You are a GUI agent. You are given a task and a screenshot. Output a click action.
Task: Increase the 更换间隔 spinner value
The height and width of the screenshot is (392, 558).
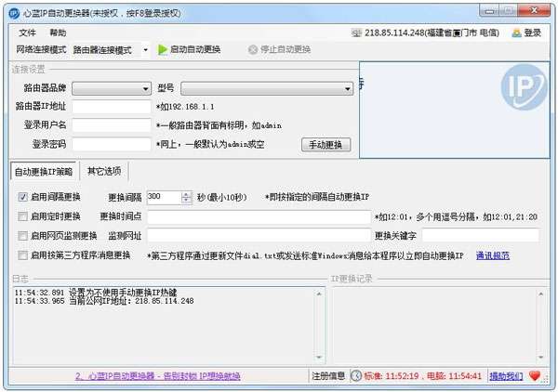(x=186, y=194)
